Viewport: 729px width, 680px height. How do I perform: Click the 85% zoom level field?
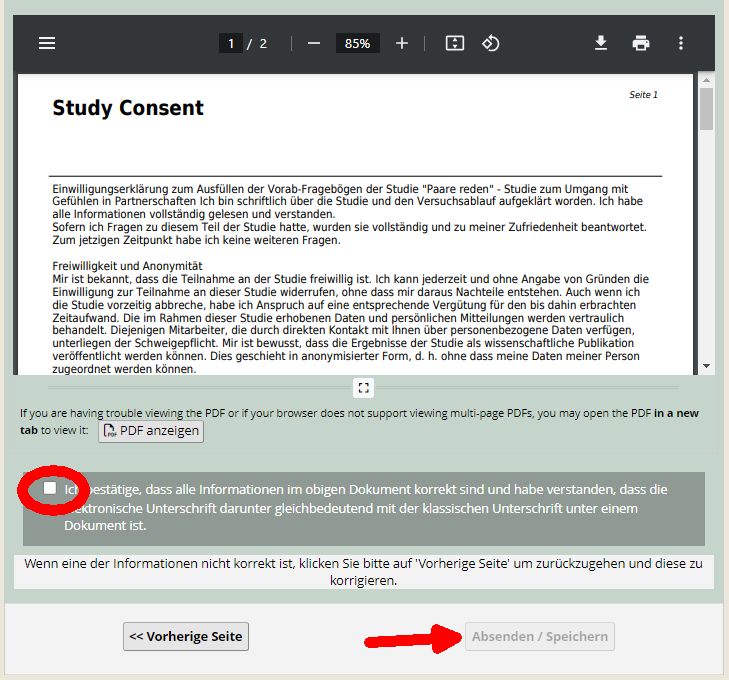click(x=358, y=43)
